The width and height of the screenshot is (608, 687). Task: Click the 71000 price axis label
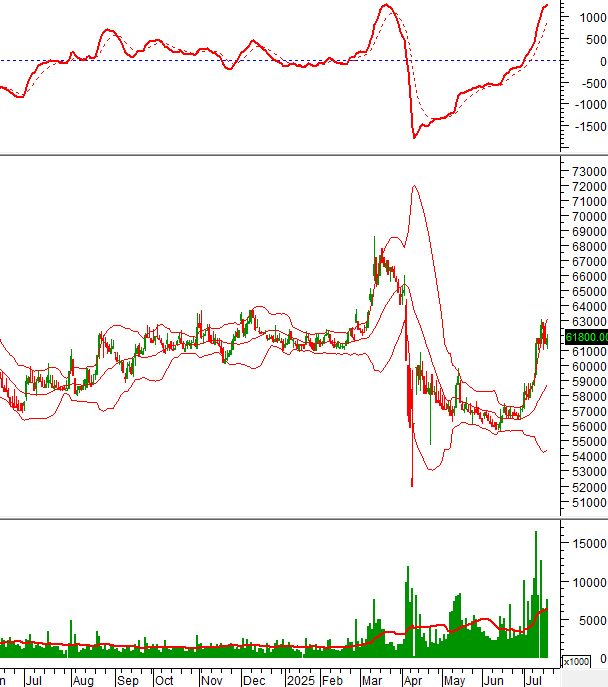coord(589,202)
